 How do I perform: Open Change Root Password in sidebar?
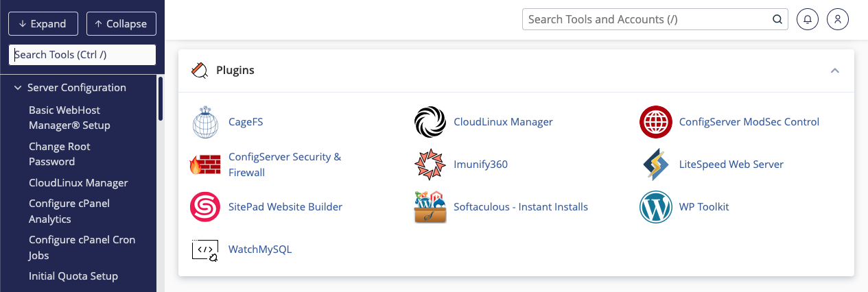pyautogui.click(x=59, y=154)
